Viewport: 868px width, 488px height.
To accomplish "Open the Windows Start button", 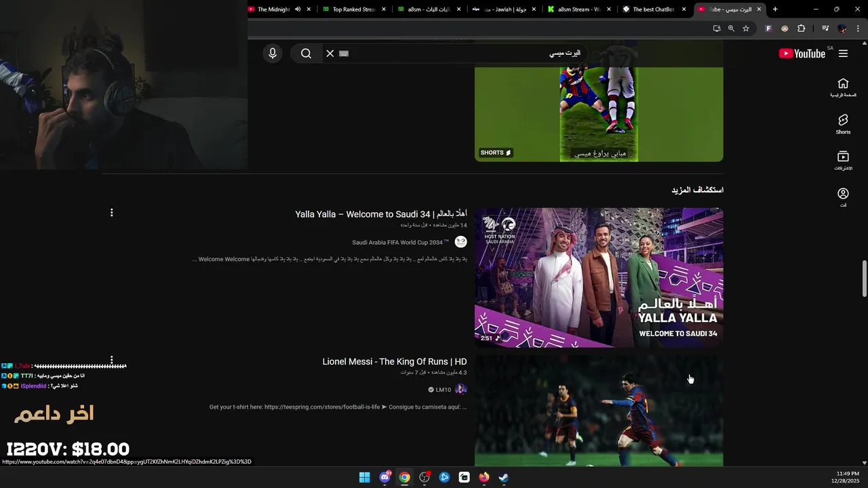I will pos(364,477).
